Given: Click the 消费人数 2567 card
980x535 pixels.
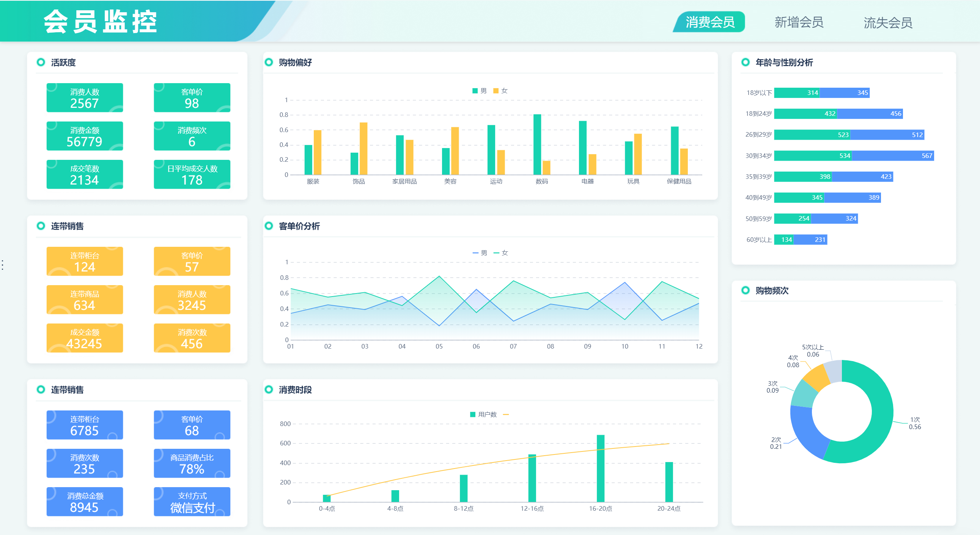Looking at the screenshot, I should pos(85,98).
